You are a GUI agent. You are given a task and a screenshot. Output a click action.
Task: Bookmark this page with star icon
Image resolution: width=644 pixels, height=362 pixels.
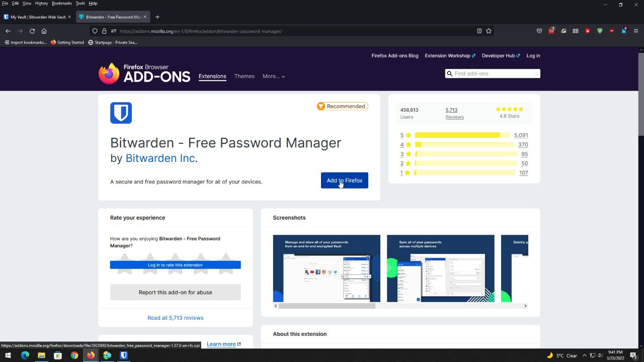point(489,31)
